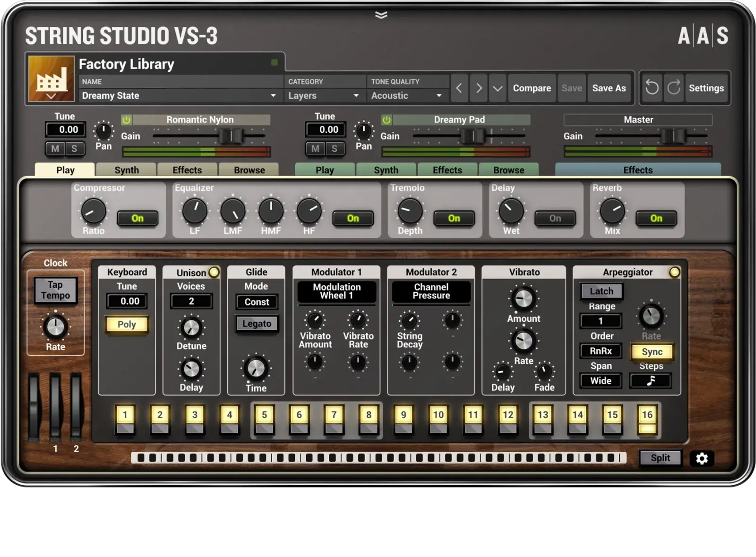756x557 pixels.
Task: Open the Master Effects tab
Action: click(638, 170)
